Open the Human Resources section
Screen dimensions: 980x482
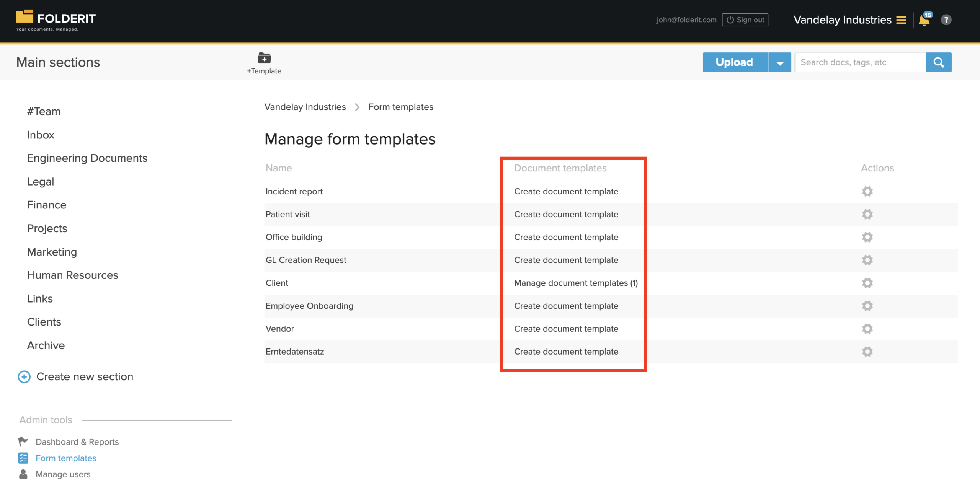click(73, 275)
